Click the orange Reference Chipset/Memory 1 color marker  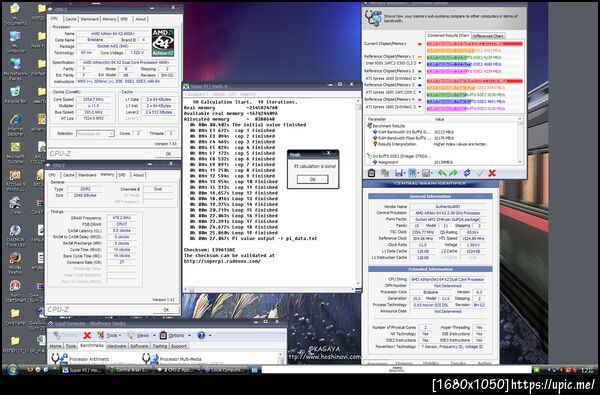pyautogui.click(x=419, y=57)
